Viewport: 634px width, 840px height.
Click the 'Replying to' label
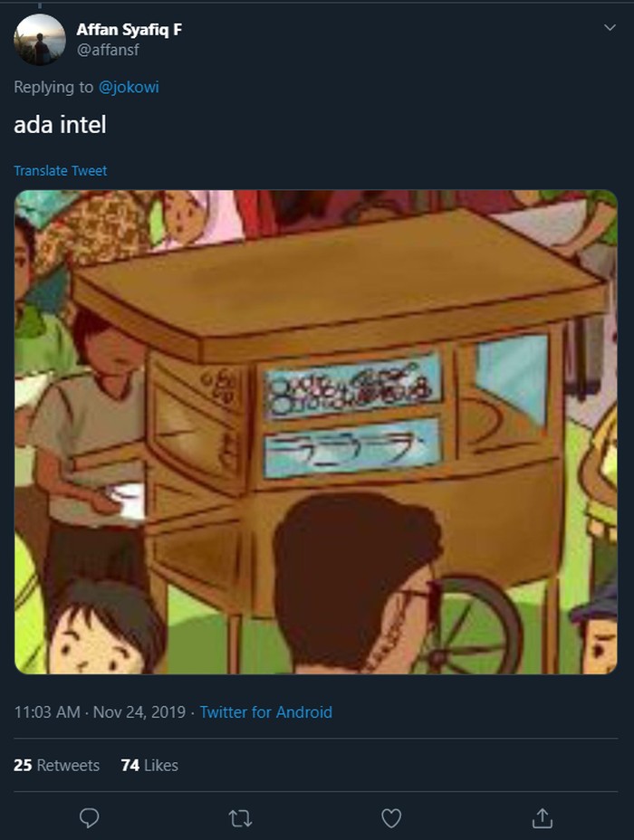53,87
